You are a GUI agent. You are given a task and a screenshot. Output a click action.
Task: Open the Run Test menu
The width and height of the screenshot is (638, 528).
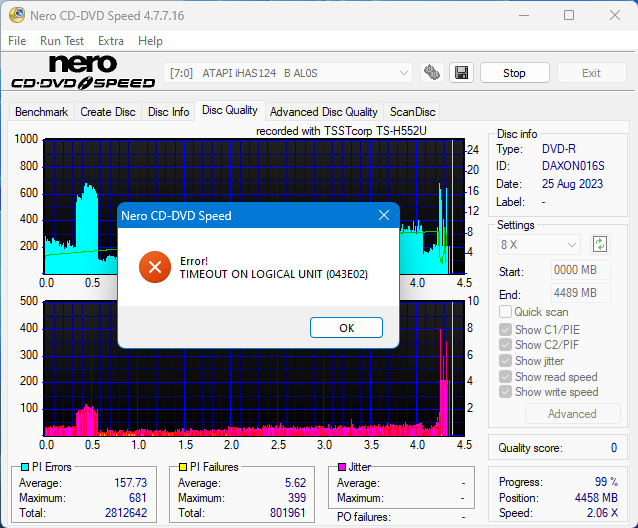62,41
